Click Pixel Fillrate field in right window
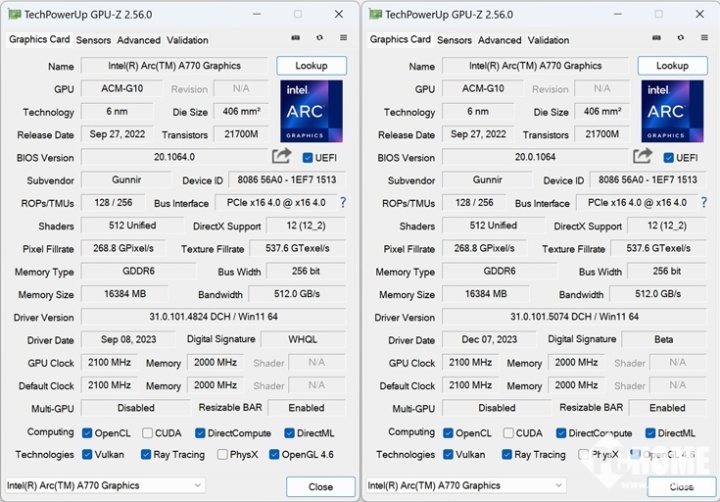The image size is (720, 502). [x=484, y=248]
